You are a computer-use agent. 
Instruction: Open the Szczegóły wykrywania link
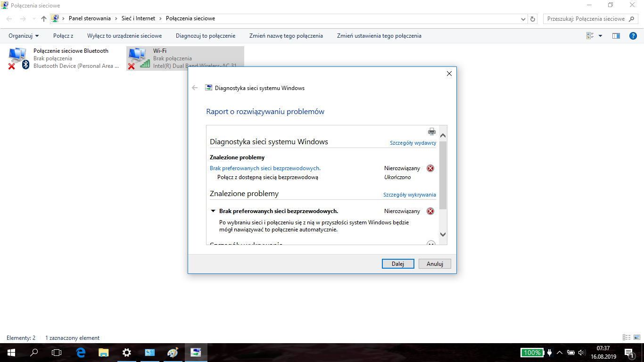410,195
